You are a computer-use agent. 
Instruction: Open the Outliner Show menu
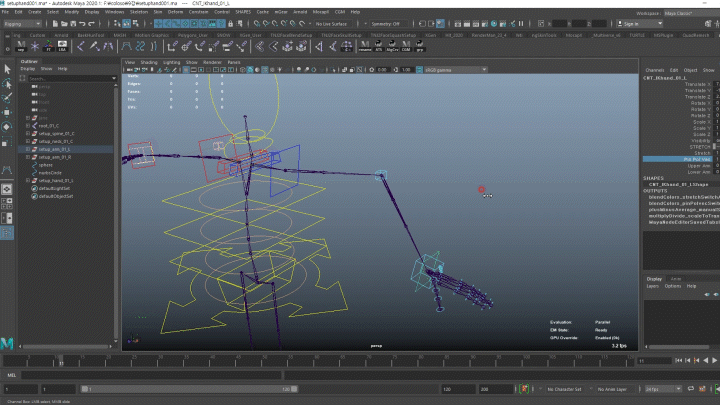tap(46, 69)
